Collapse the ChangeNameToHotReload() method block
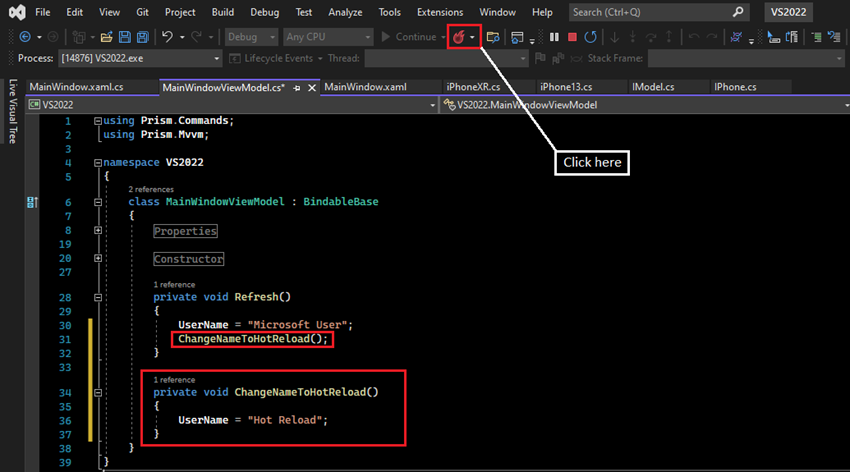 [x=98, y=393]
